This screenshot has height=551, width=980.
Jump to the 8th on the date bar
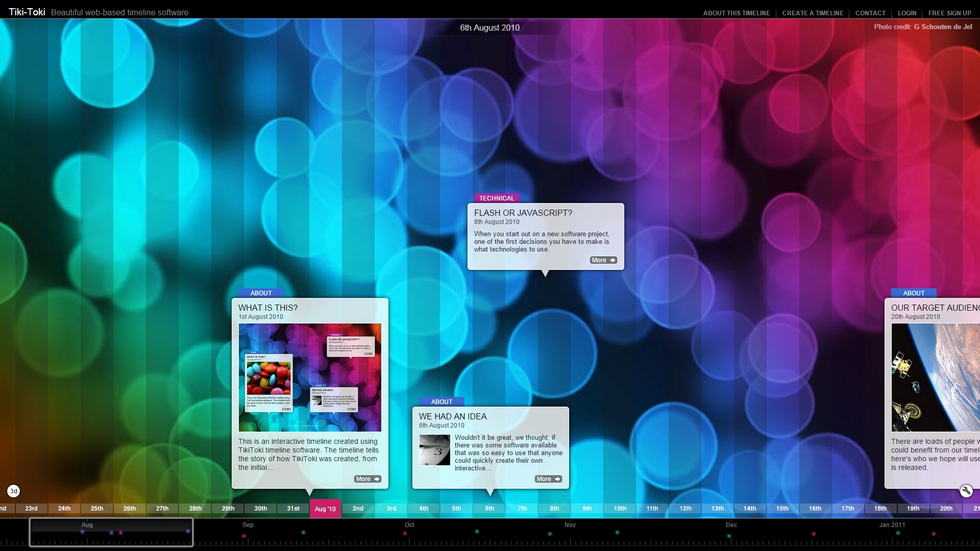click(x=554, y=508)
